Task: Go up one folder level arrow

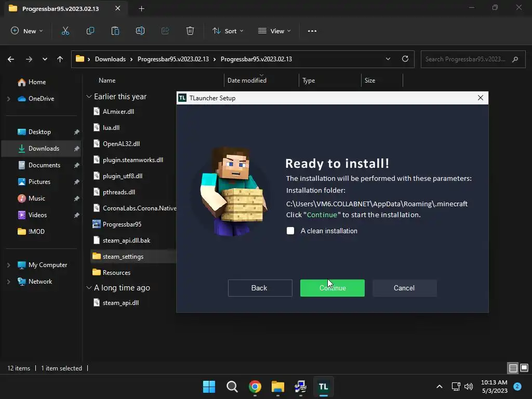Action: click(x=60, y=59)
